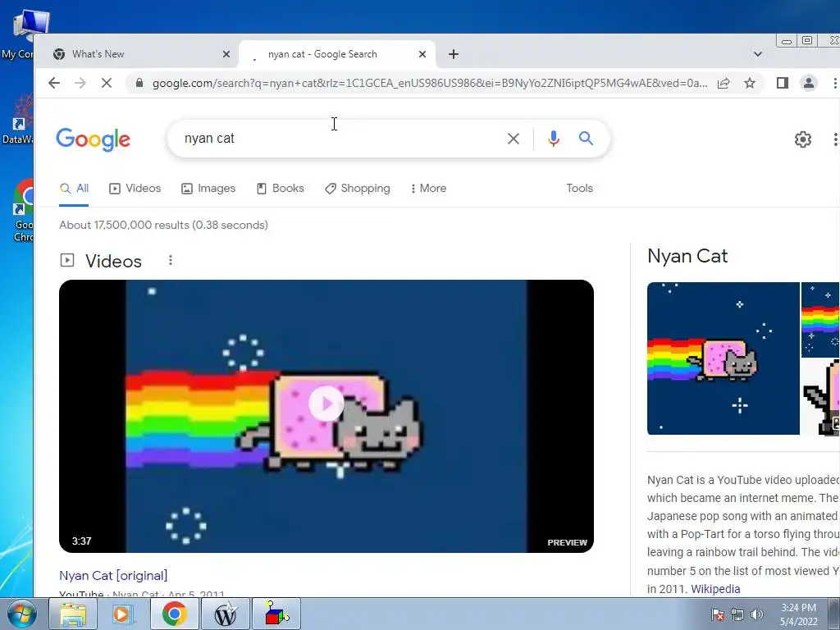The height and width of the screenshot is (630, 840).
Task: Close the What's New tab
Action: tap(226, 54)
